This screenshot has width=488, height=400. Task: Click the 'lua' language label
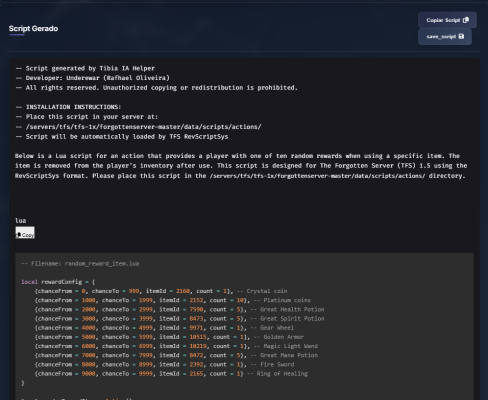click(20, 221)
